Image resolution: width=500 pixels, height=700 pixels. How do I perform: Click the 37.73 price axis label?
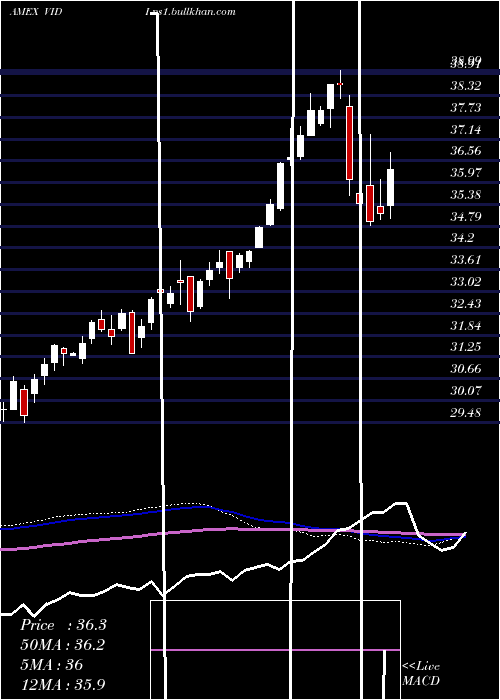tap(466, 108)
